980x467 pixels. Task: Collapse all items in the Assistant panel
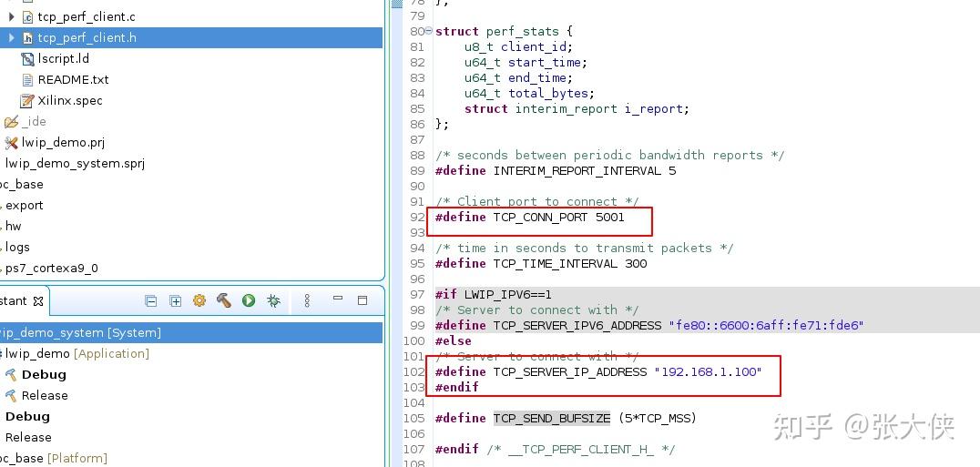pyautogui.click(x=150, y=301)
